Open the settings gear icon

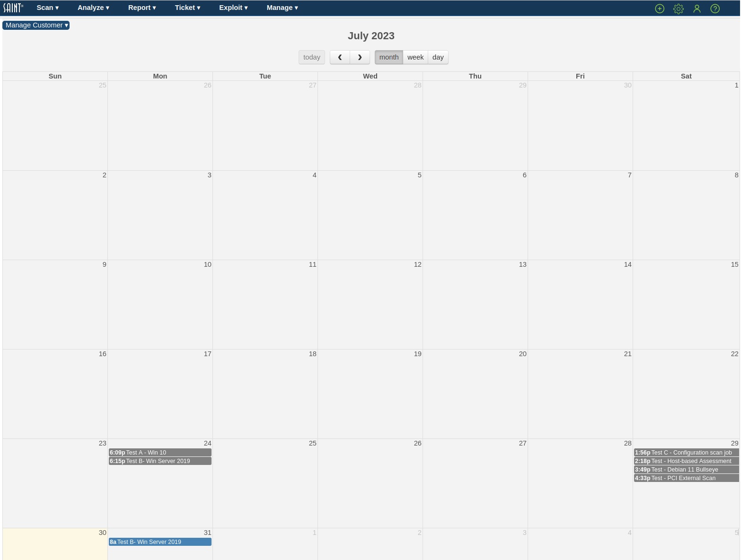(678, 9)
